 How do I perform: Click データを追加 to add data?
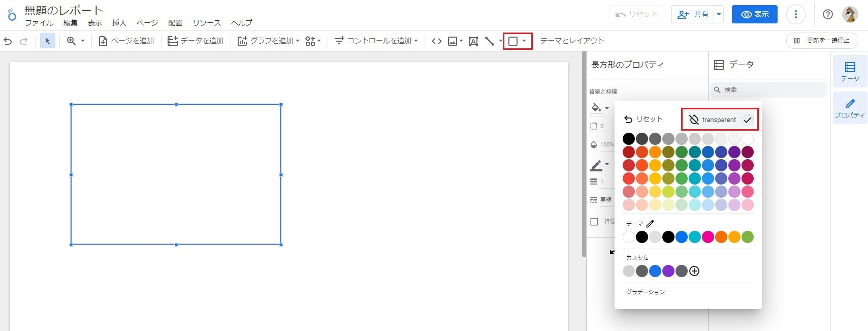[196, 41]
